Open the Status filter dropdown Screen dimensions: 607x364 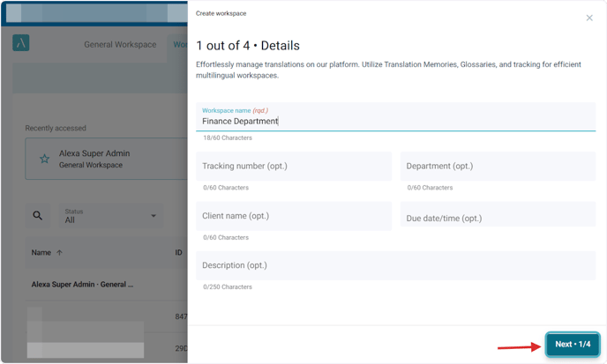pyautogui.click(x=111, y=216)
